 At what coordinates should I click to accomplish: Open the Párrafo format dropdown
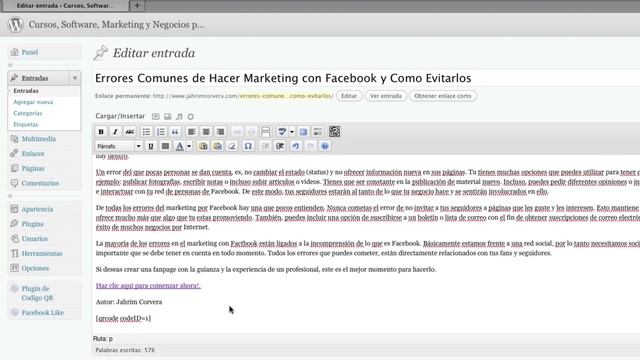[119, 146]
